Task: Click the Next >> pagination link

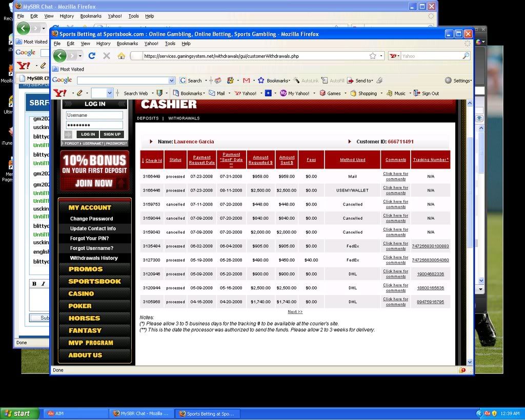Action: point(295,311)
